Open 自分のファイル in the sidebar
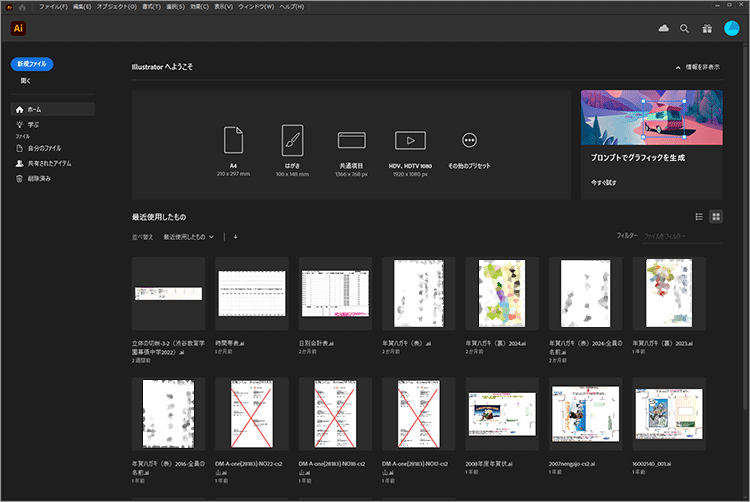 tap(39, 148)
